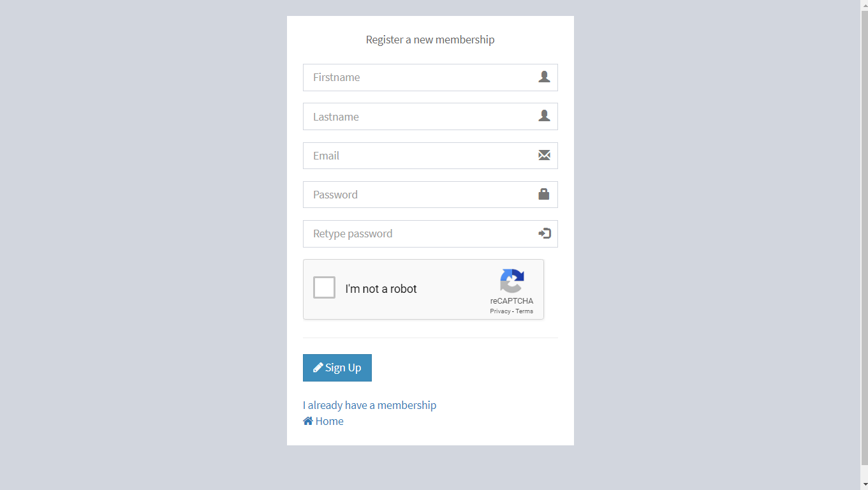
Task: Click the Home link
Action: tap(330, 420)
